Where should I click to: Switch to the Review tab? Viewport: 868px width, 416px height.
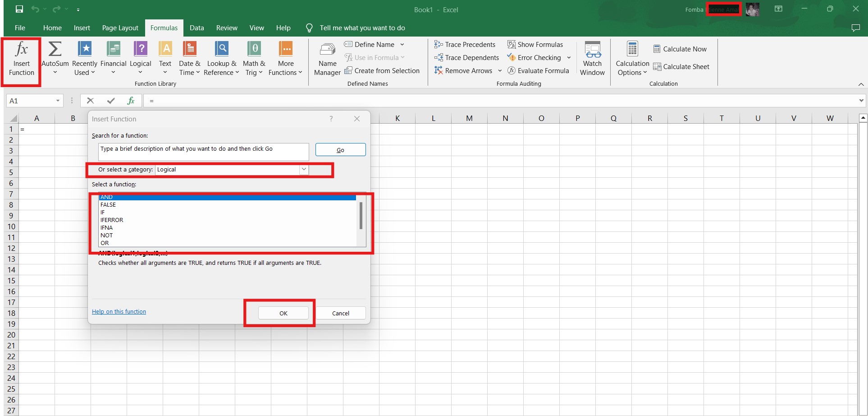pos(227,28)
